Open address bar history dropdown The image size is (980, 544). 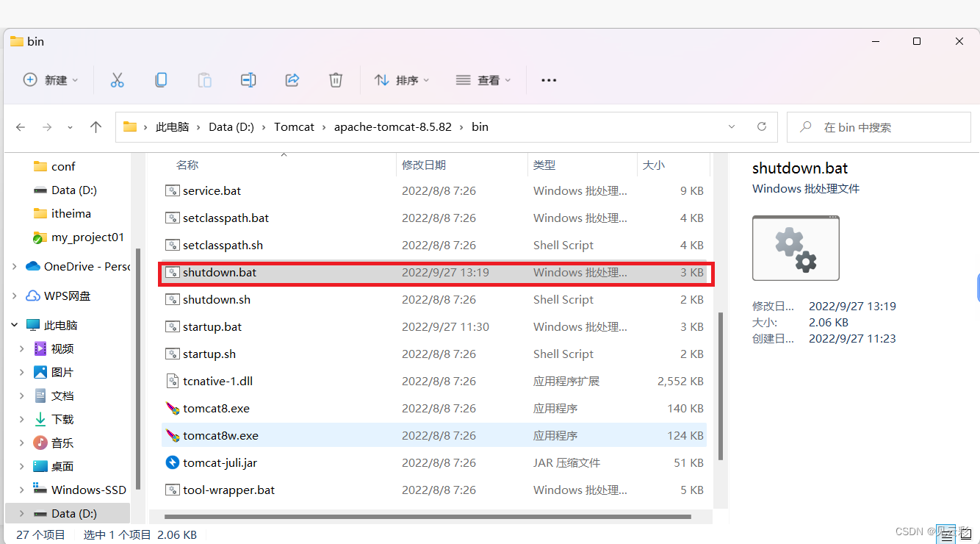(732, 126)
